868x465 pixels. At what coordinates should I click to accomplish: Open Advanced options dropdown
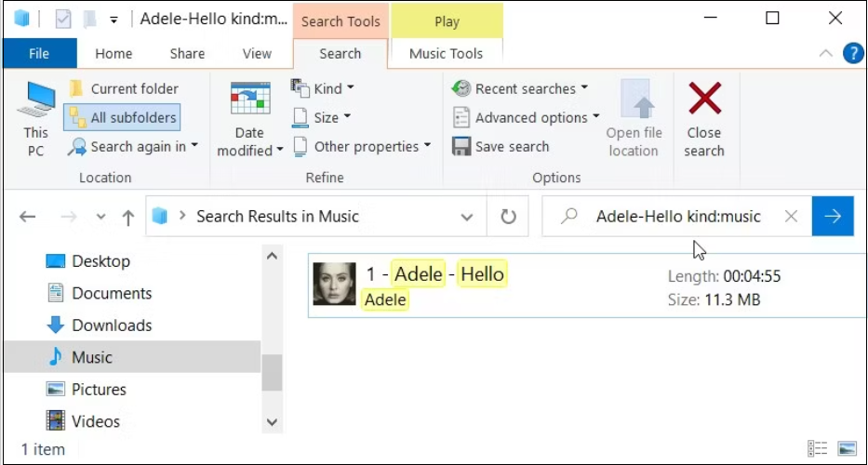(527, 117)
